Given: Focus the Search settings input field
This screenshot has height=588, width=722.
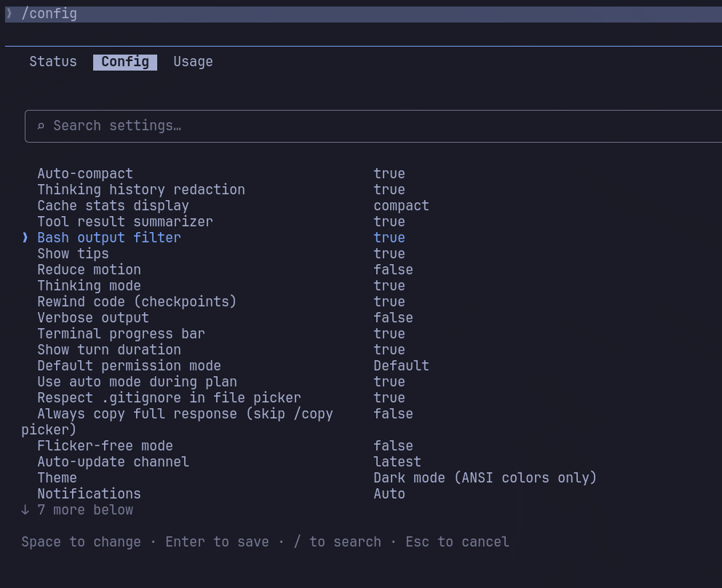Looking at the screenshot, I should click(373, 126).
